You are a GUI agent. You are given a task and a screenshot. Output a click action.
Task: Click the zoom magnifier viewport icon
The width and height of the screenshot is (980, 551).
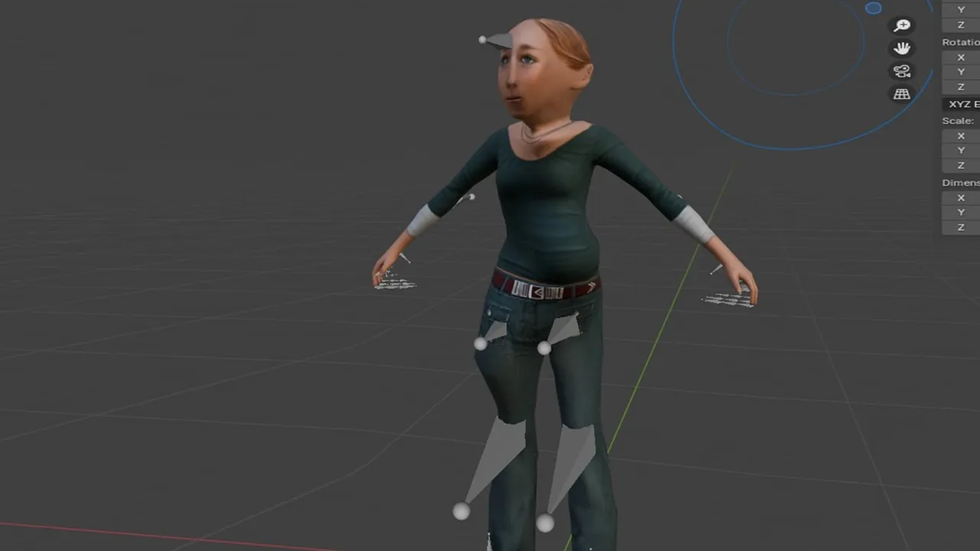click(x=902, y=25)
